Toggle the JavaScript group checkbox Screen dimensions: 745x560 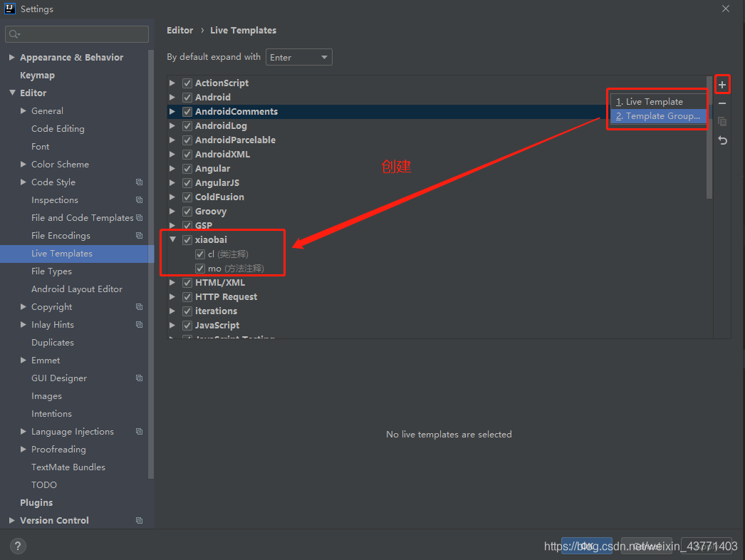pos(187,326)
